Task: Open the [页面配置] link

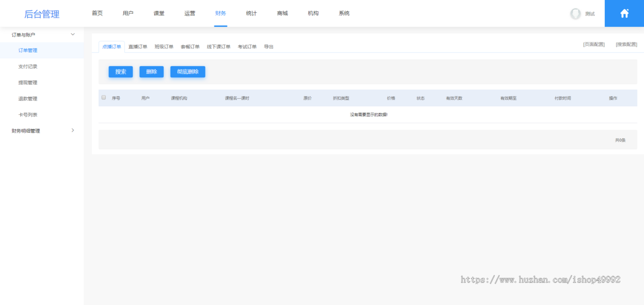Action: click(594, 45)
